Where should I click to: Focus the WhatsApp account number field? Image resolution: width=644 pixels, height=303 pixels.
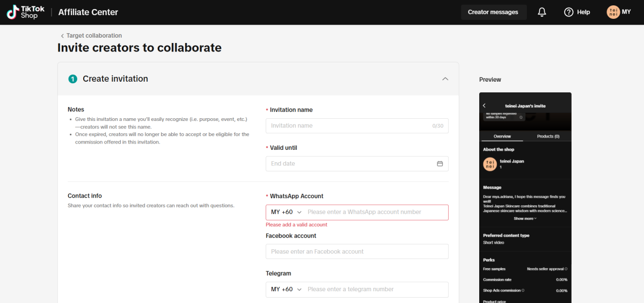[x=376, y=212]
